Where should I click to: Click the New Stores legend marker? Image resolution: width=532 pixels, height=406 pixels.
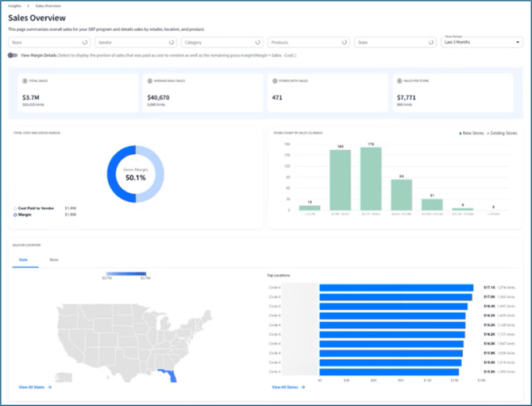click(x=461, y=133)
